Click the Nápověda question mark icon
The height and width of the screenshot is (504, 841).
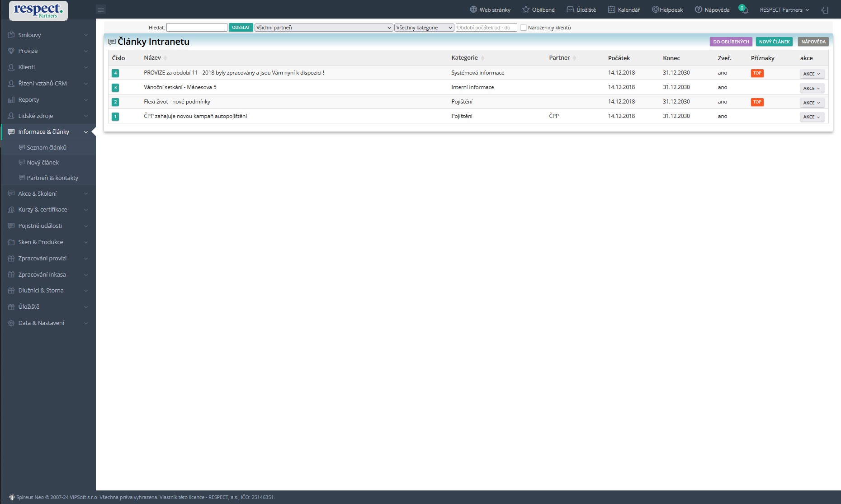point(698,9)
